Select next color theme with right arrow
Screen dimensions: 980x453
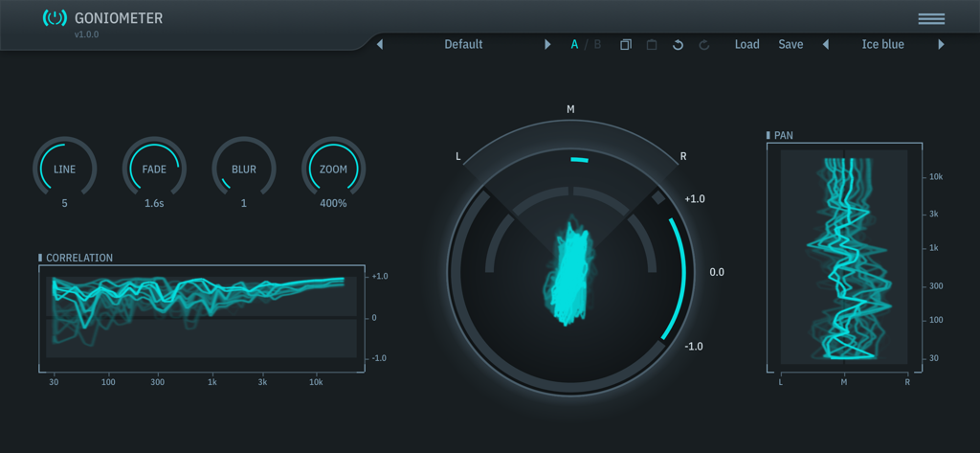click(x=941, y=45)
